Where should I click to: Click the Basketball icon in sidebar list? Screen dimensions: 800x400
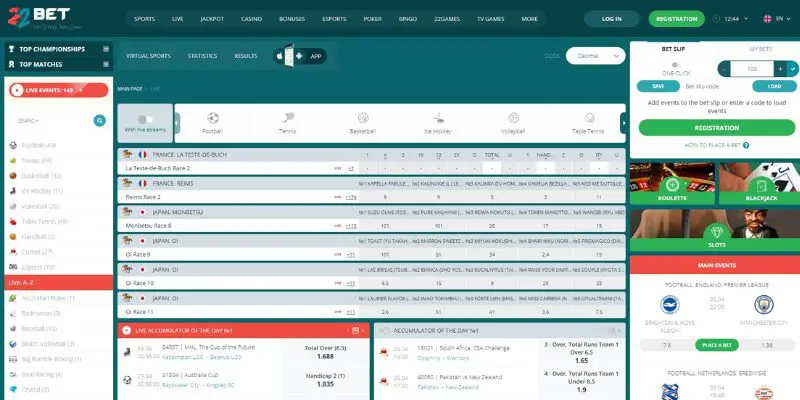13,176
